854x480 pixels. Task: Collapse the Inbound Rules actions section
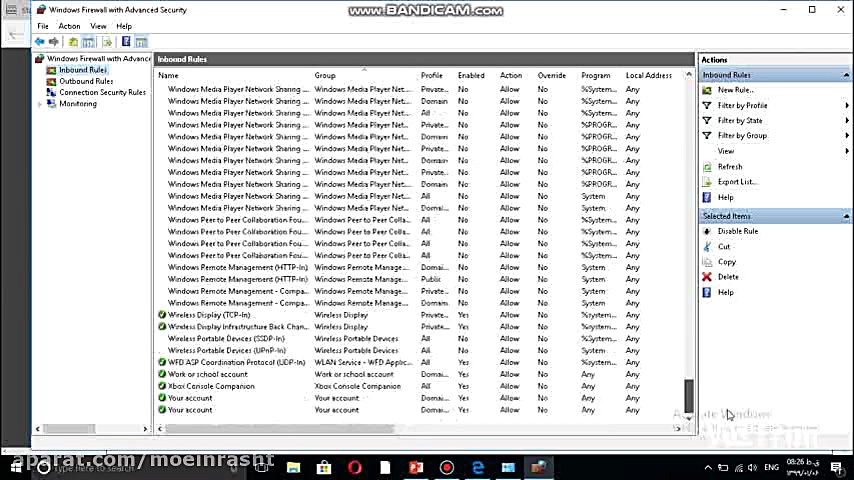pos(846,75)
